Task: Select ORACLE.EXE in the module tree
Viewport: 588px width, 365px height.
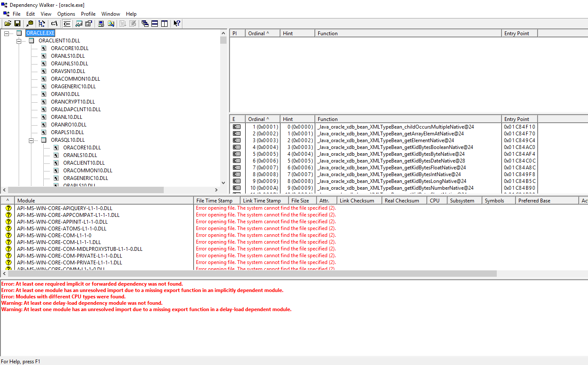Action: [40, 33]
